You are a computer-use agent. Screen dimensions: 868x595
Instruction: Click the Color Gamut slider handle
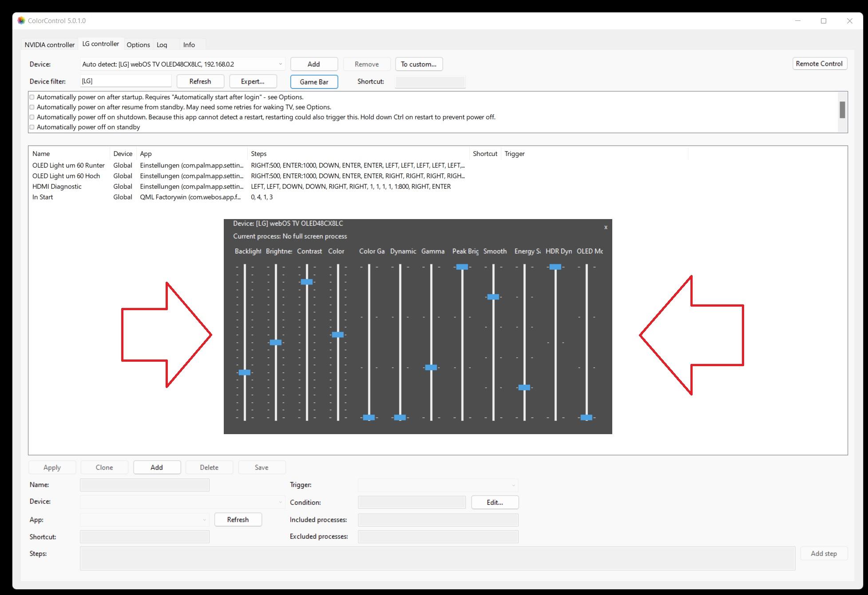click(x=369, y=417)
